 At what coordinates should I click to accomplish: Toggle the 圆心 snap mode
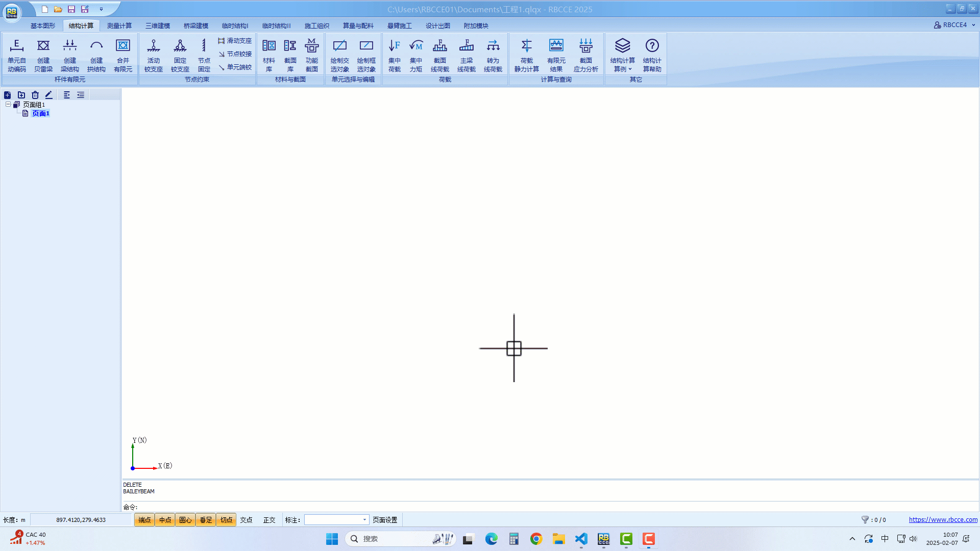(x=185, y=520)
